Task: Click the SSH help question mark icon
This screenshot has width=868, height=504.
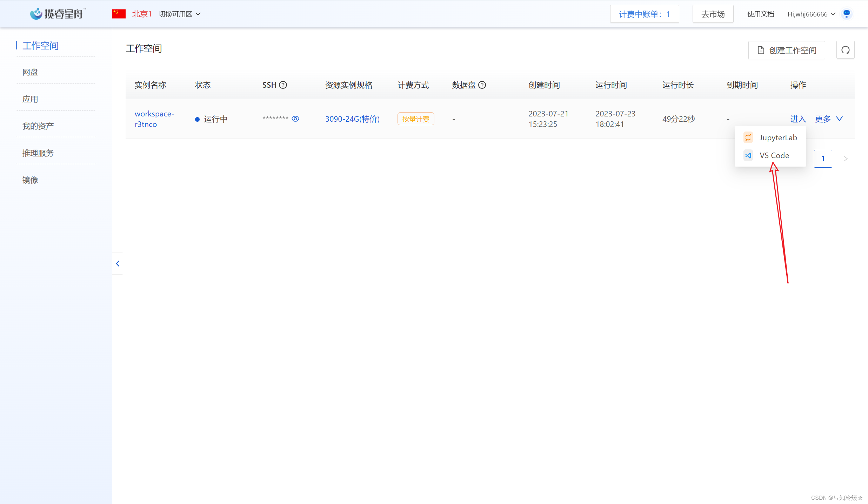Action: (283, 85)
